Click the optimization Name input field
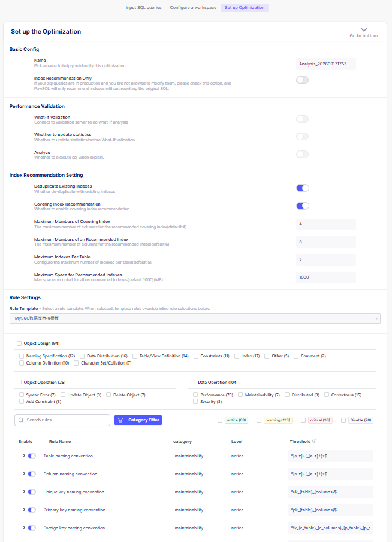 [326, 64]
